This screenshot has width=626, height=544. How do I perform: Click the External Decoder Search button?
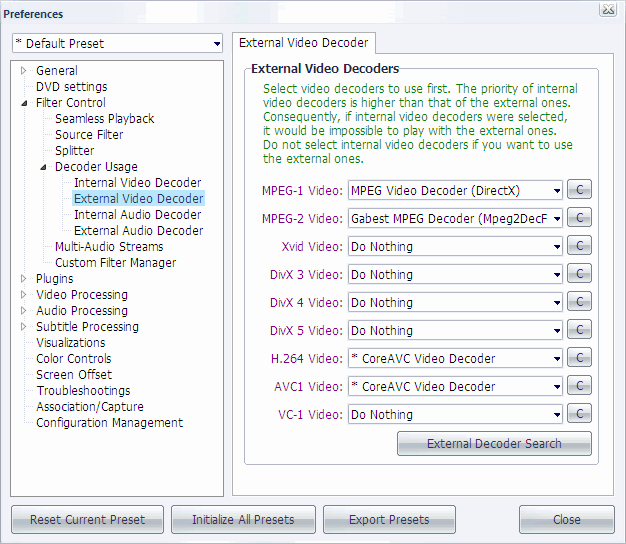click(x=494, y=443)
